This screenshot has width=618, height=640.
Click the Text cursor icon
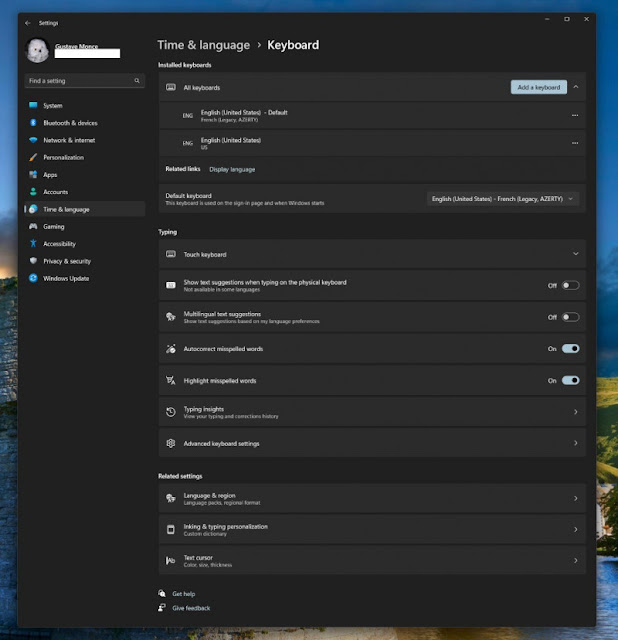[x=171, y=561]
